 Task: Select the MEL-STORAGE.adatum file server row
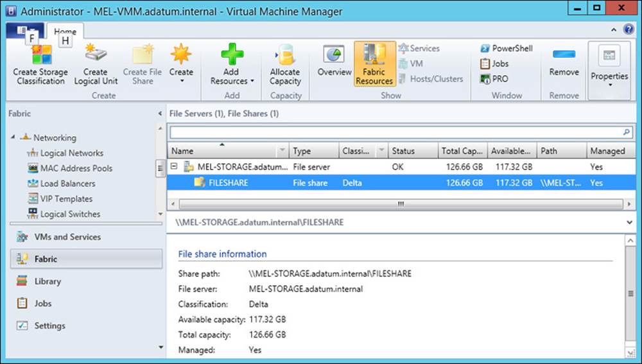[401, 167]
